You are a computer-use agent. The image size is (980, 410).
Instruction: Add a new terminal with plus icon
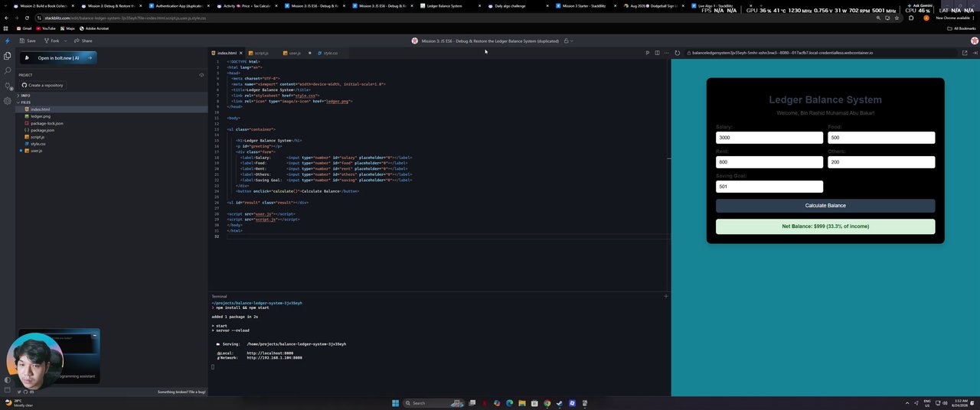click(665, 296)
